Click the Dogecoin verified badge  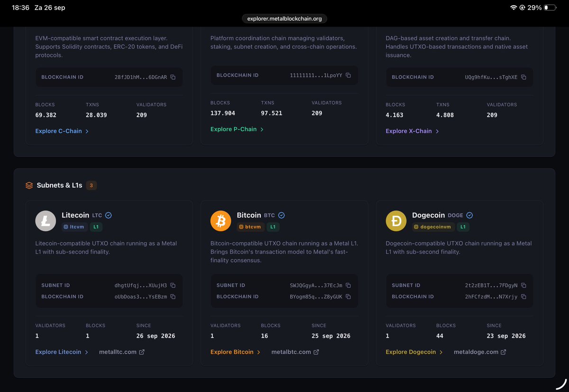tap(470, 215)
